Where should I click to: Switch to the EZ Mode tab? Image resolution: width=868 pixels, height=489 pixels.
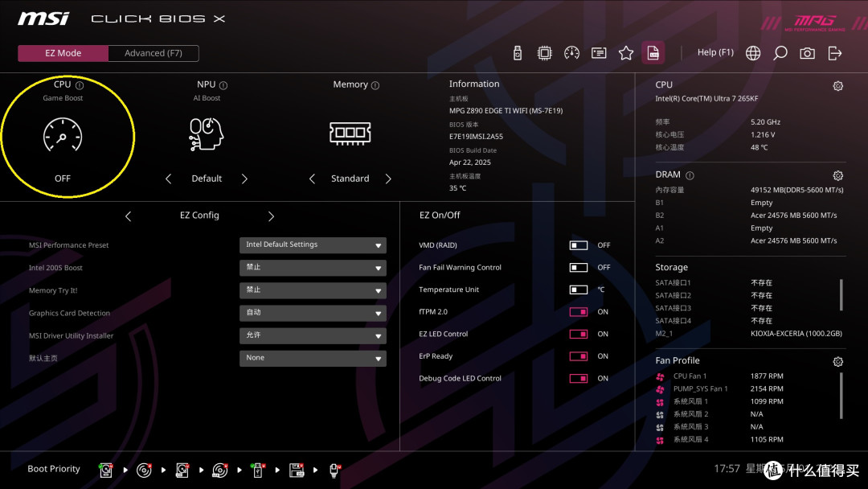pyautogui.click(x=63, y=53)
